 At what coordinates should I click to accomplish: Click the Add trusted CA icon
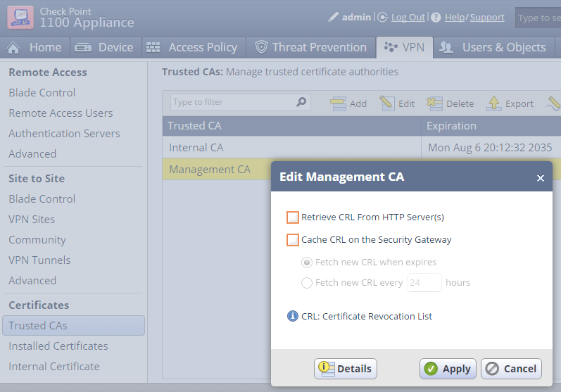(x=339, y=103)
